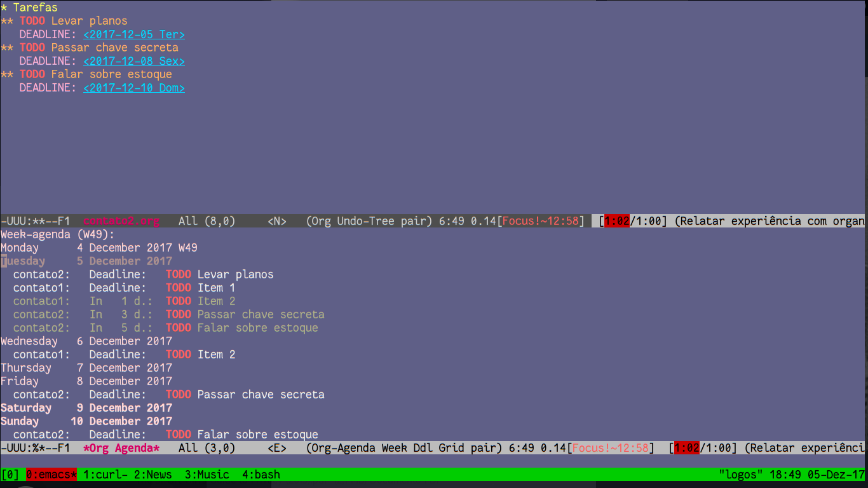This screenshot has width=868, height=488.
Task: Select agenda entry 'Levar planos' under Tuesday
Action: 144,274
